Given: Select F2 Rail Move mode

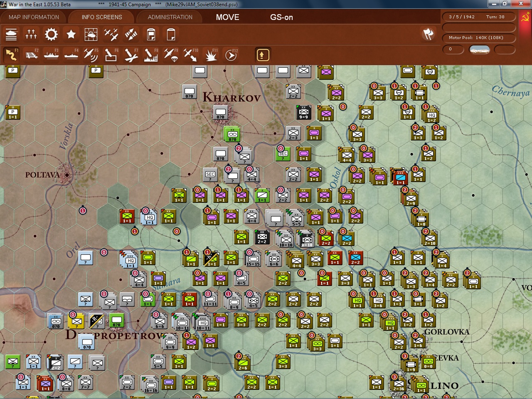Looking at the screenshot, I should 31,55.
